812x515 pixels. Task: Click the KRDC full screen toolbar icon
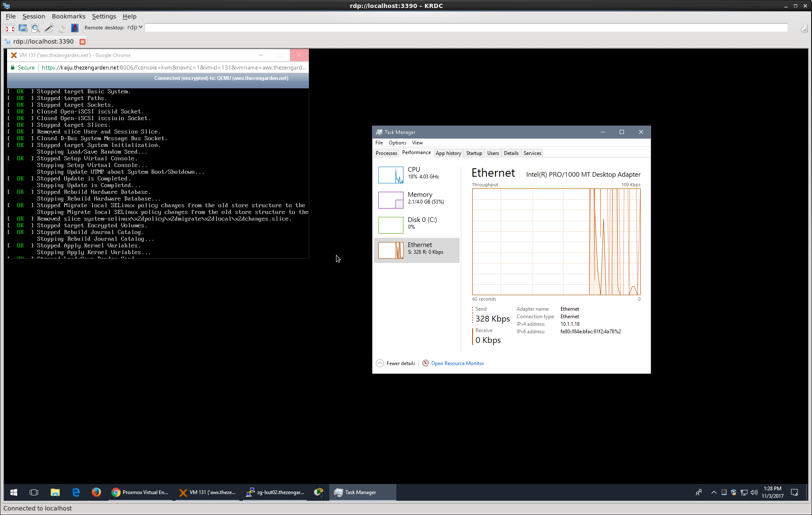[10, 28]
